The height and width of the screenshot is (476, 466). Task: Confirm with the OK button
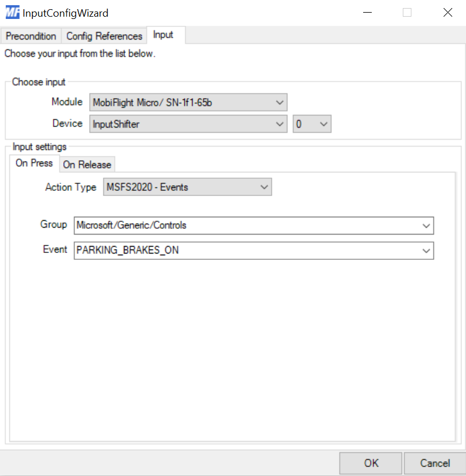coord(371,463)
